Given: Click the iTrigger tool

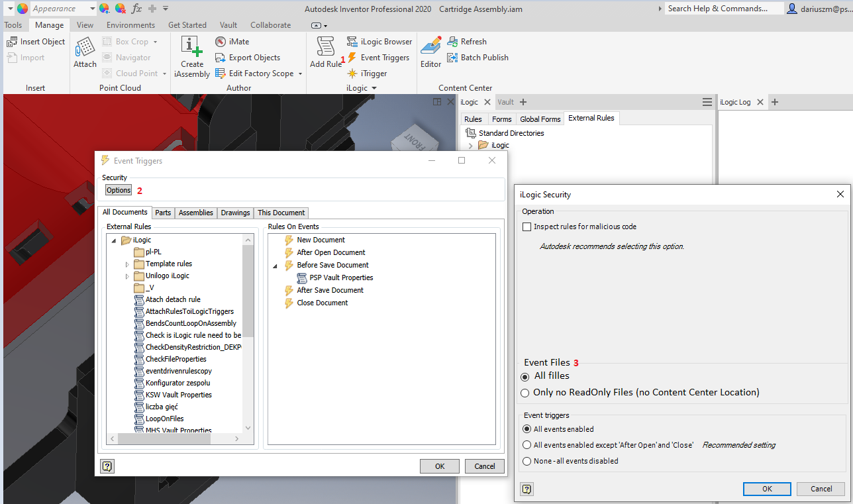Looking at the screenshot, I should pyautogui.click(x=367, y=74).
